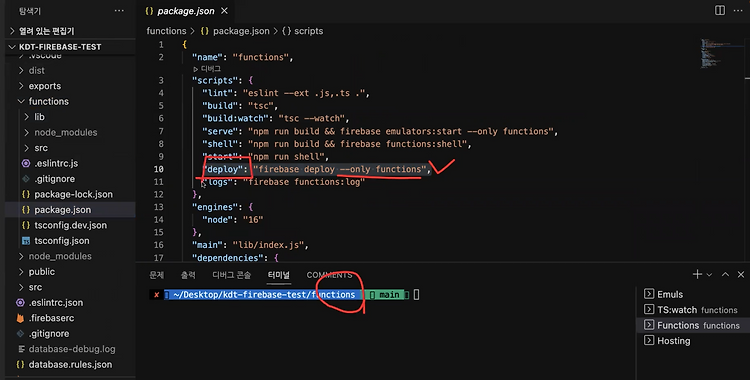Expand the src folder under functions
750x380 pixels.
click(x=41, y=148)
